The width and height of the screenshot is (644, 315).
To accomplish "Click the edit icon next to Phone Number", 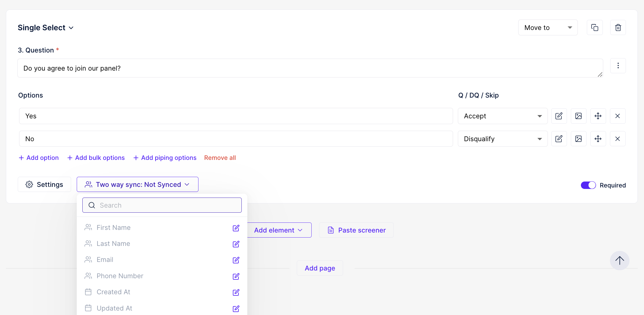I will tap(236, 276).
